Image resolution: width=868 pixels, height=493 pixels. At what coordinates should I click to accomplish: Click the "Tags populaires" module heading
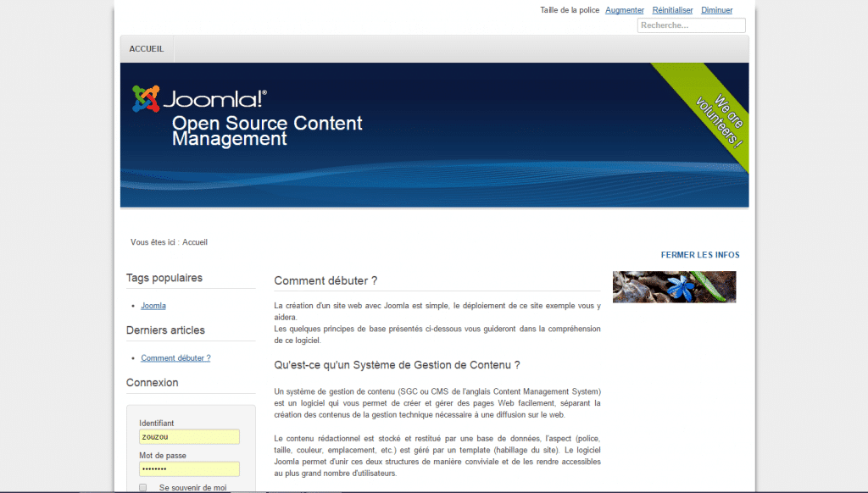tap(164, 278)
